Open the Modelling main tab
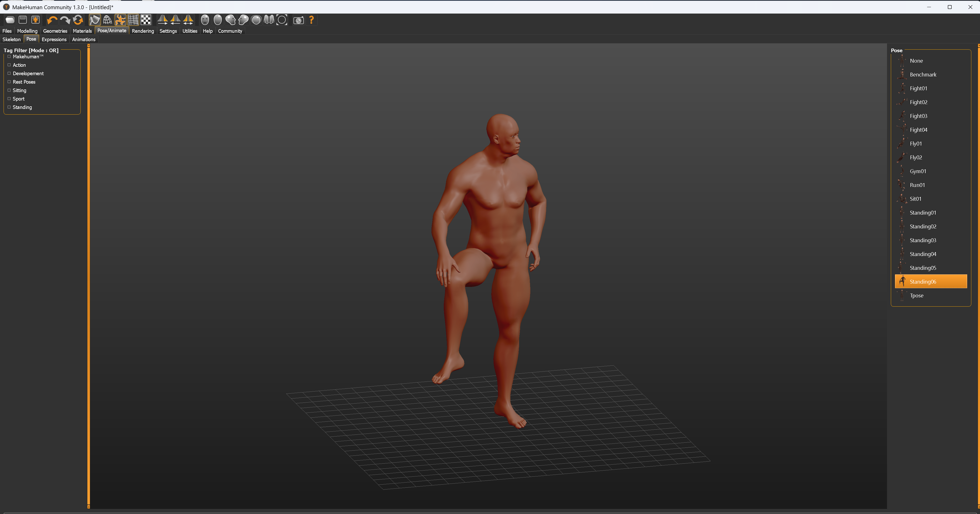Screen dimensions: 980x514 point(27,31)
